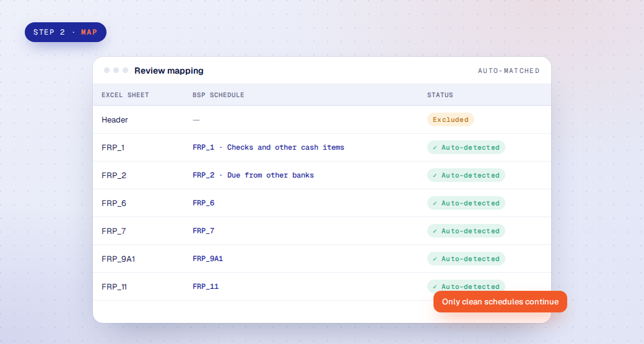The height and width of the screenshot is (344, 644).
Task: Click the Auto-detected badge in FRP_7 row
Action: [x=466, y=231]
